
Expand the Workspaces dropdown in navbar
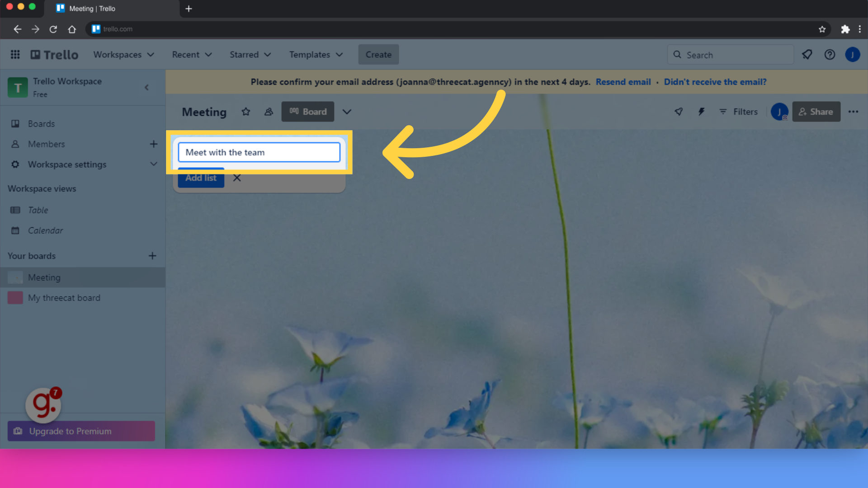tap(123, 54)
